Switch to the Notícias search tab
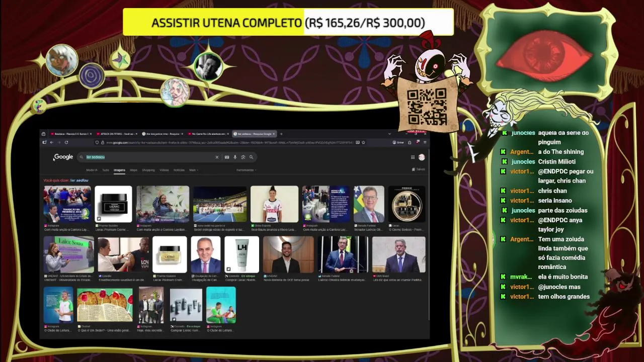 [x=179, y=170]
